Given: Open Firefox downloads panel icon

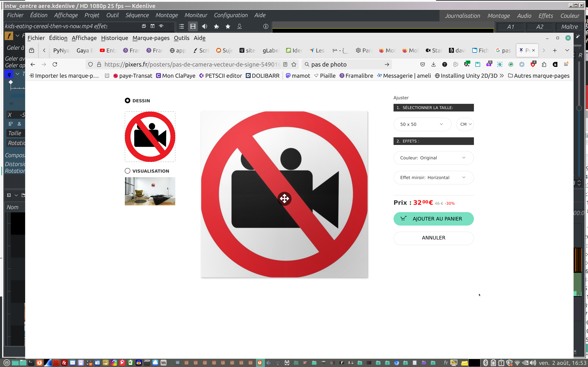Looking at the screenshot, I should pyautogui.click(x=433, y=64).
